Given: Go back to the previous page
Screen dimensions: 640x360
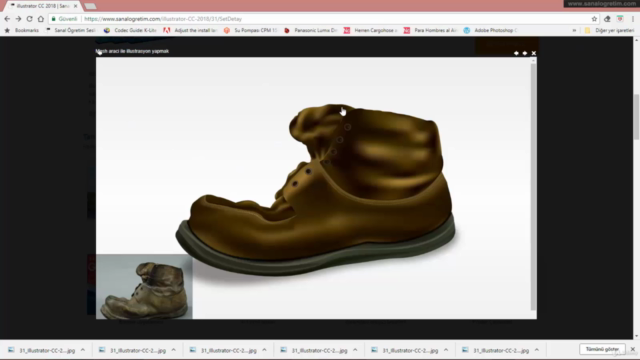Looking at the screenshot, I should tap(7, 19).
